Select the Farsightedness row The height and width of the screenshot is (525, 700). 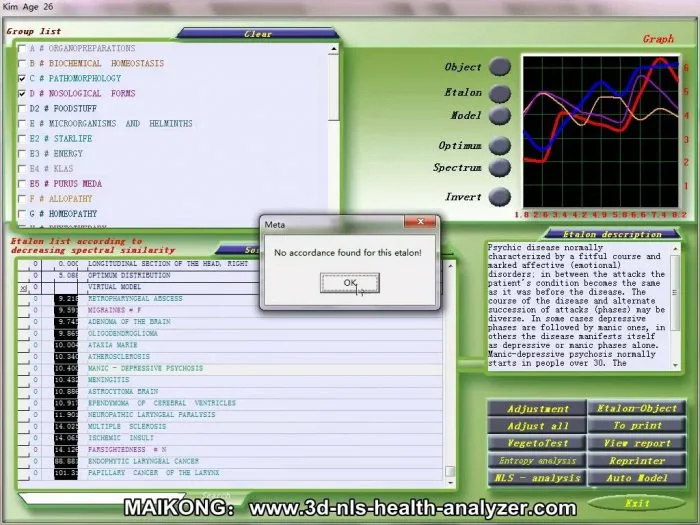230,450
